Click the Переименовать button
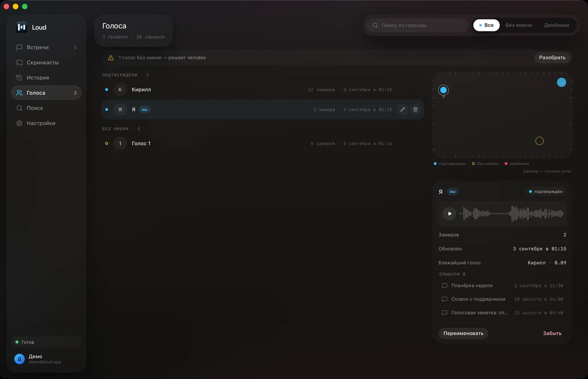Screen dimensions: 588x379 pyautogui.click(x=463, y=333)
